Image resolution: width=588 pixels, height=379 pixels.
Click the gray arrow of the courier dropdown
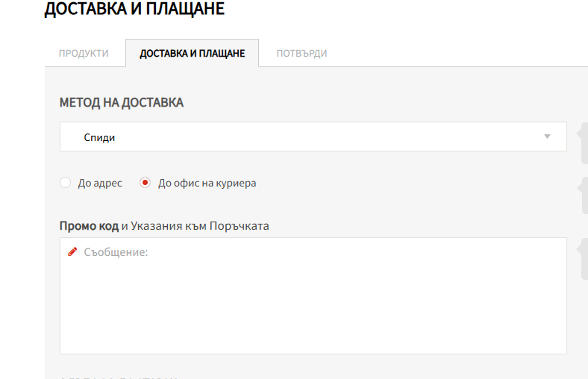coord(547,137)
